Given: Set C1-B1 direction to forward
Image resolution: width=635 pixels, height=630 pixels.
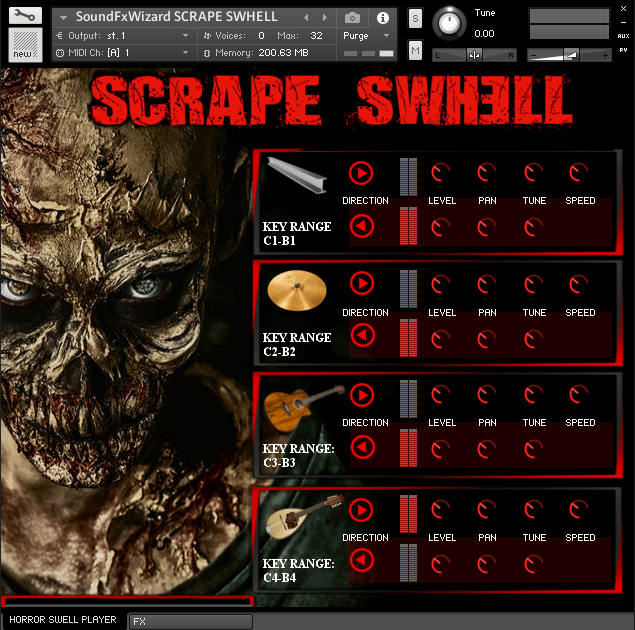Looking at the screenshot, I should pyautogui.click(x=361, y=173).
